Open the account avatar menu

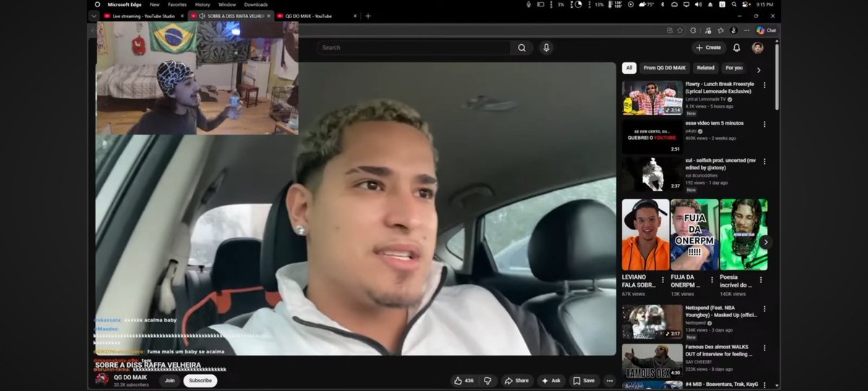click(757, 48)
